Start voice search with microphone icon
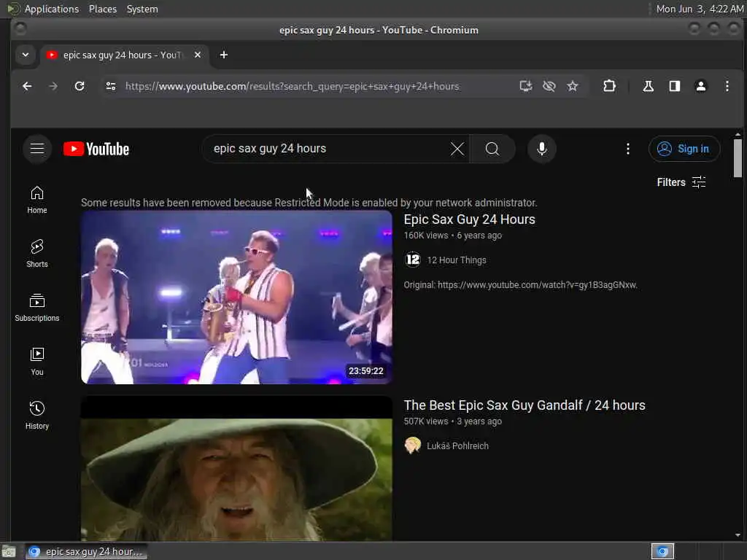This screenshot has height=560, width=747. [542, 149]
